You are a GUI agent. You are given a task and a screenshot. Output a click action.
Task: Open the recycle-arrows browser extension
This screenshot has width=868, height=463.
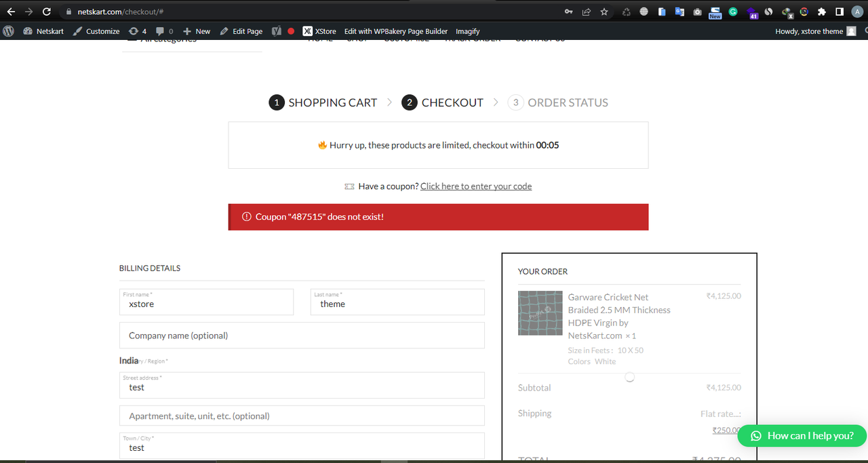coord(626,12)
